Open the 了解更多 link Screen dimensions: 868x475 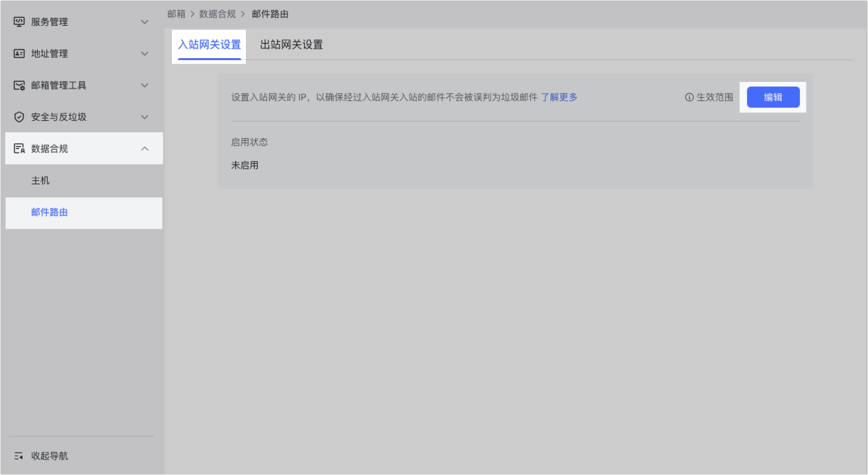(x=559, y=97)
